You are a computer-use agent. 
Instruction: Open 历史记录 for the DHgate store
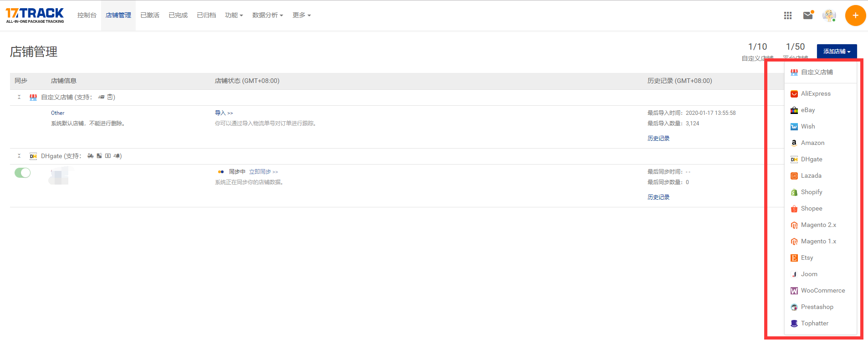pyautogui.click(x=659, y=197)
